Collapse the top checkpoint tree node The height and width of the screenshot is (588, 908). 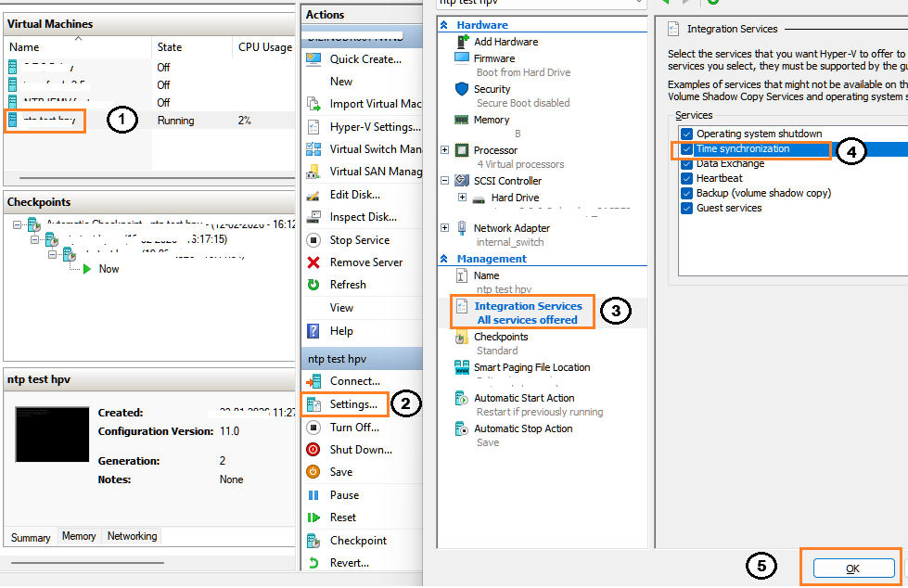[x=18, y=224]
